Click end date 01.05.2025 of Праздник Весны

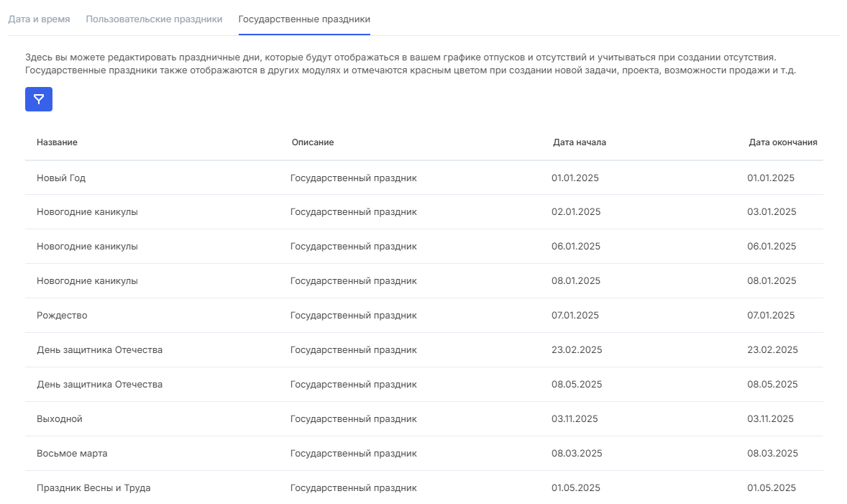click(772, 487)
